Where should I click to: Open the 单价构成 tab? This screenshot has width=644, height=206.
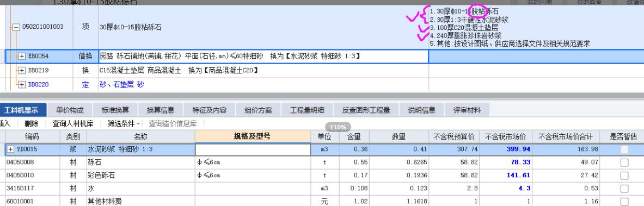(x=70, y=110)
